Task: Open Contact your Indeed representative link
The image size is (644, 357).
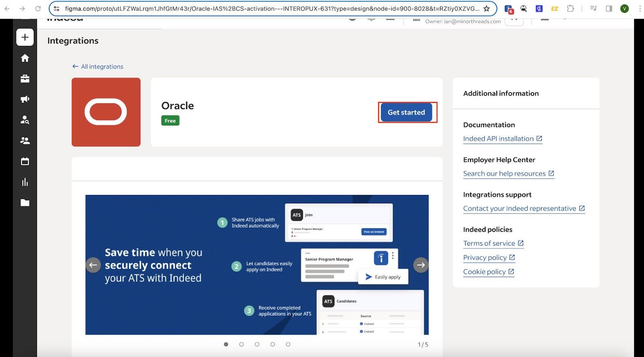Action: (524, 208)
